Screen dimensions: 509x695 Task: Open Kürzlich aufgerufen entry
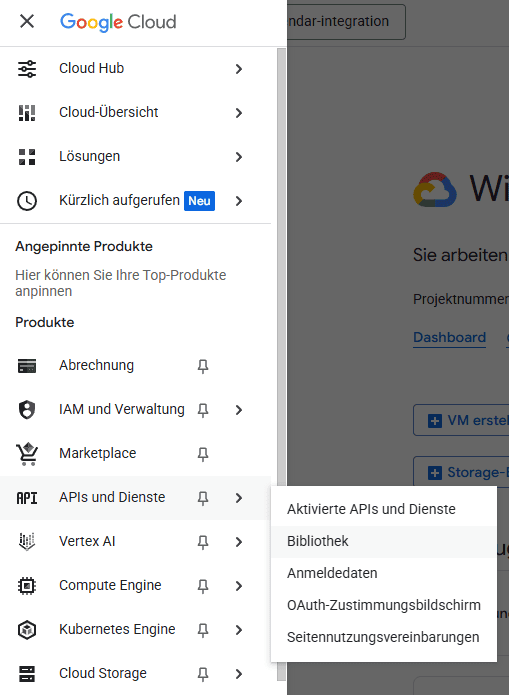(135, 201)
